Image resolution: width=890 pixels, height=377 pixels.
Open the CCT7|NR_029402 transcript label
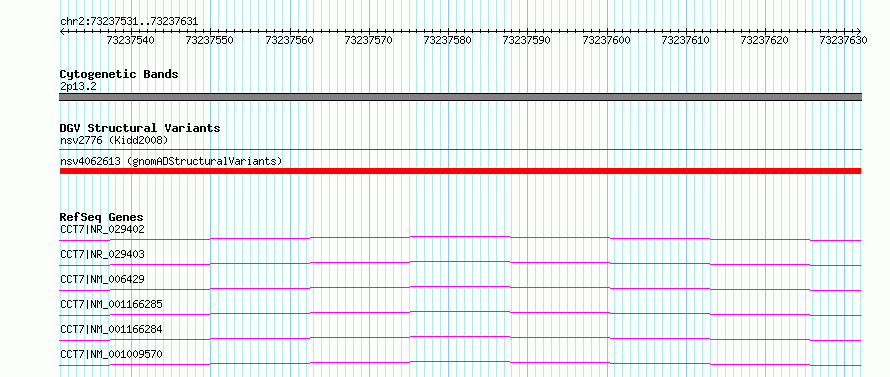102,229
